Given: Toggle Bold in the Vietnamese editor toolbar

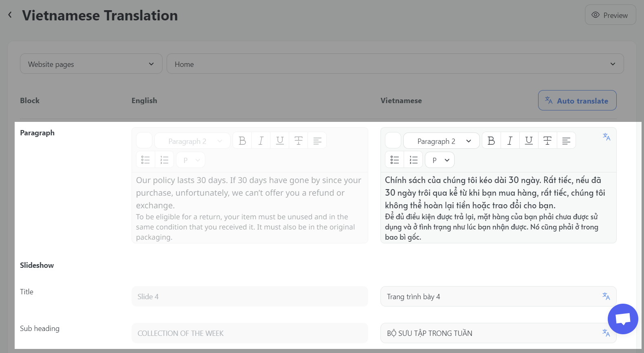Looking at the screenshot, I should point(492,141).
